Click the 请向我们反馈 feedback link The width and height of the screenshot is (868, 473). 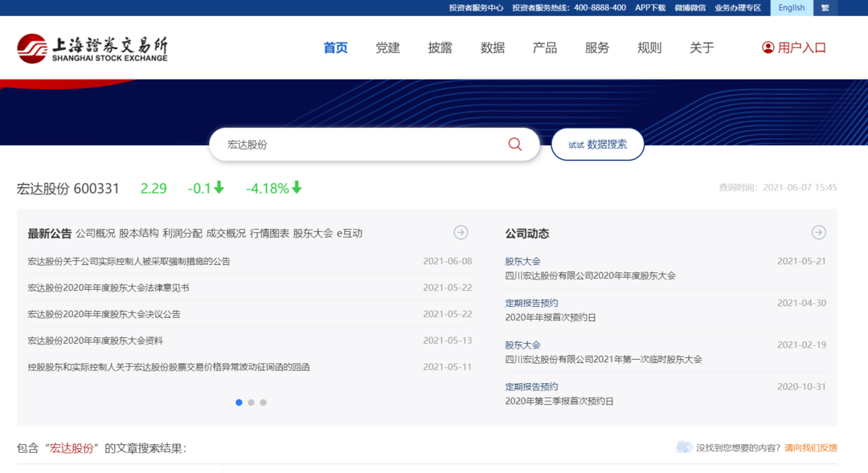(x=810, y=447)
